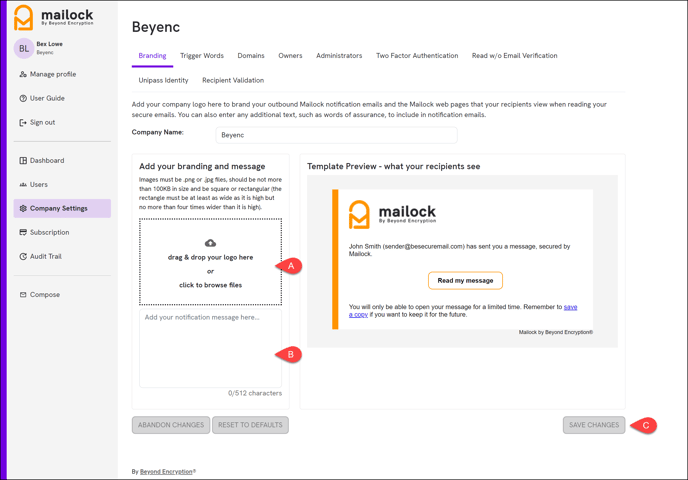Go to the Unipass Identity tab

(163, 80)
